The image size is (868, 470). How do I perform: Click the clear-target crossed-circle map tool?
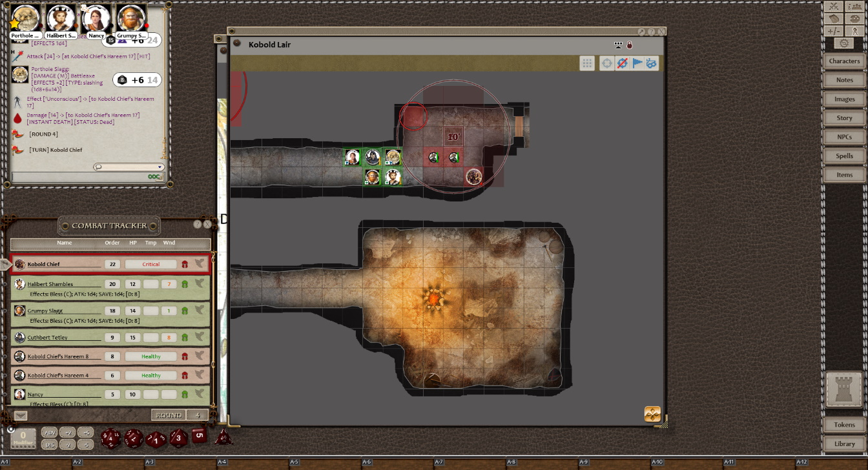click(622, 63)
